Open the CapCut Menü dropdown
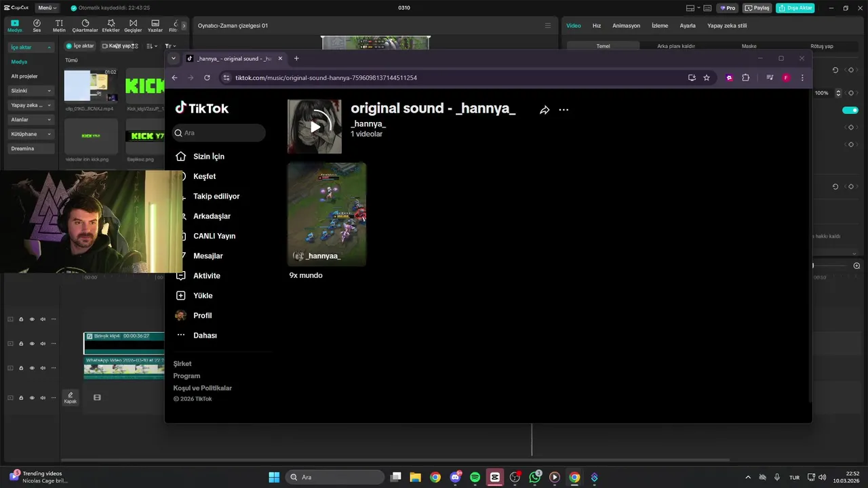This screenshot has width=868, height=488. coord(47,7)
